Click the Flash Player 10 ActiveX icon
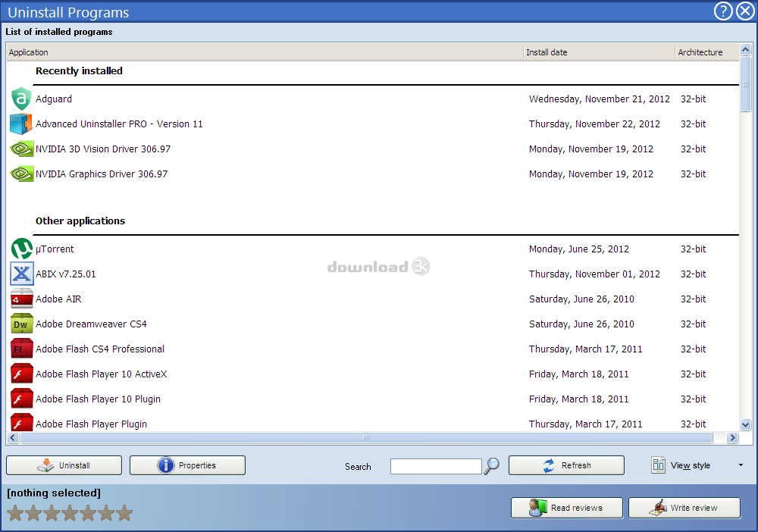Image resolution: width=758 pixels, height=532 pixels. pyautogui.click(x=22, y=374)
